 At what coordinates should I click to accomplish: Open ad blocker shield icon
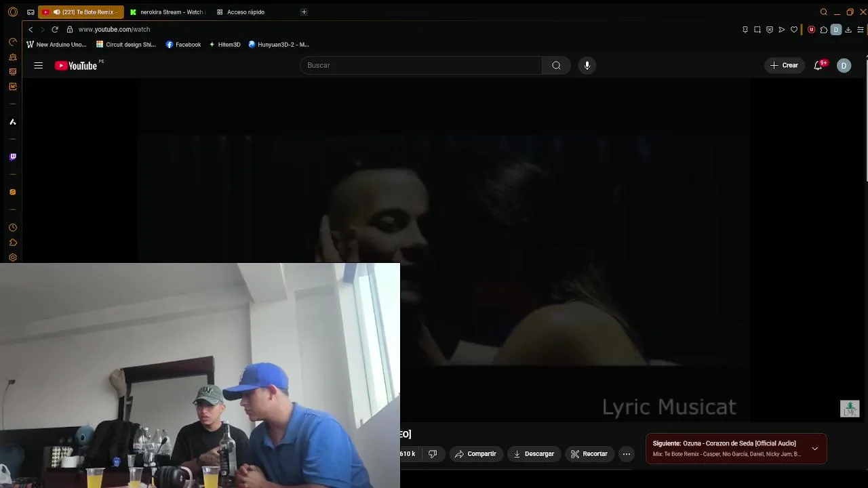click(770, 30)
